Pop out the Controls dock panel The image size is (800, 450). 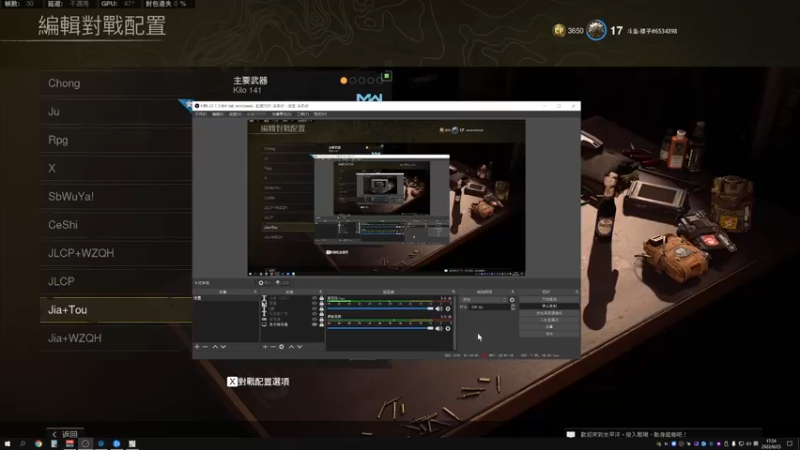pyautogui.click(x=577, y=292)
